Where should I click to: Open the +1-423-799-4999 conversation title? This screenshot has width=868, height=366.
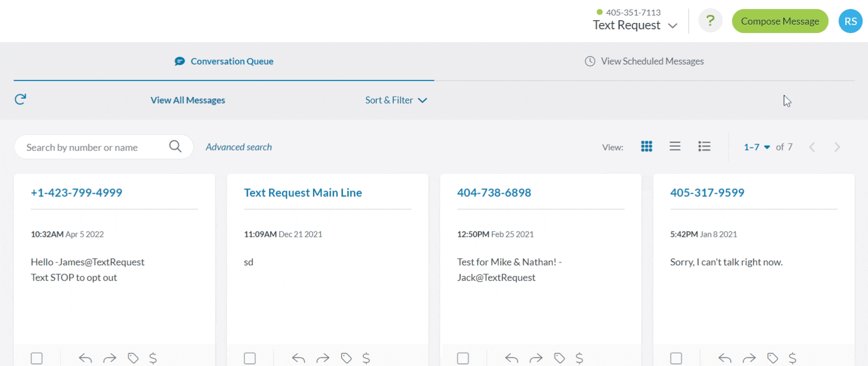pyautogui.click(x=76, y=193)
